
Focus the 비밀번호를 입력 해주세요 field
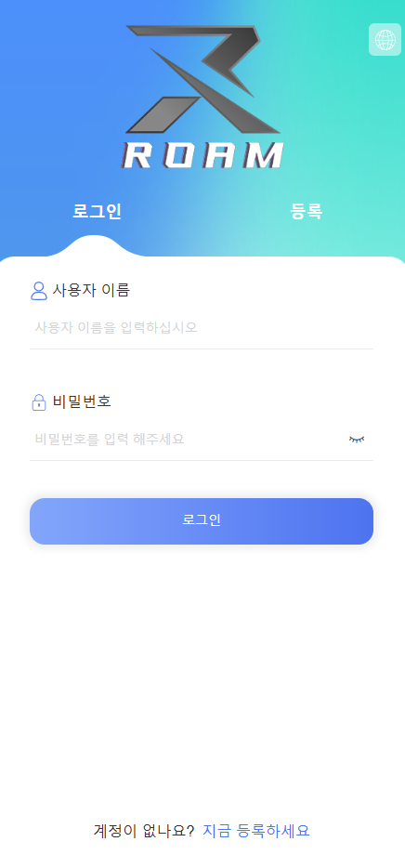coord(189,440)
